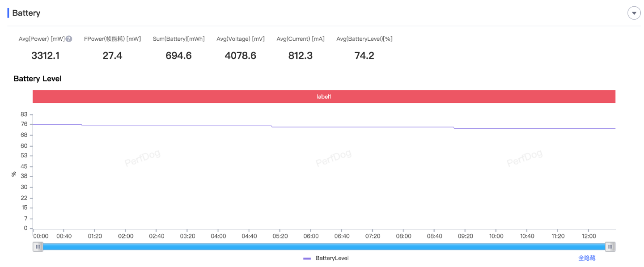Click the left handle of the time range slider

[38, 246]
